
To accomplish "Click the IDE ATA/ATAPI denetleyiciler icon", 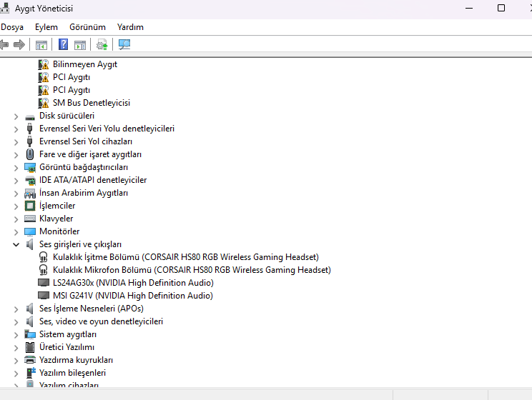I will click(x=30, y=180).
